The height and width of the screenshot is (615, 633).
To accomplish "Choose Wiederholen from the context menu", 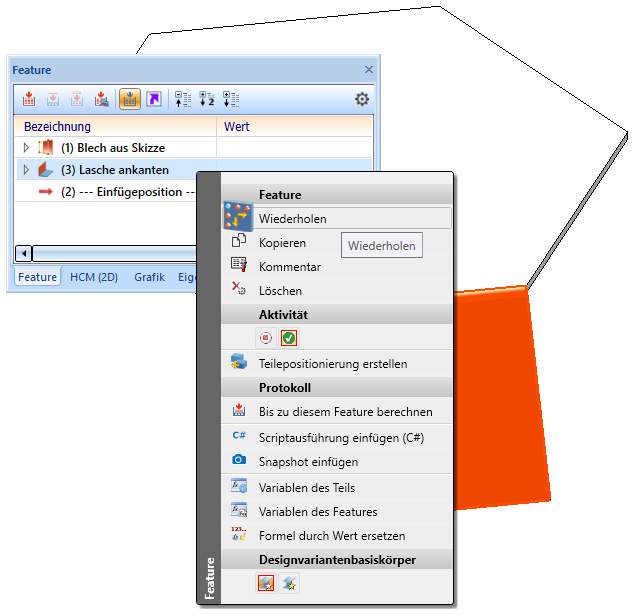I will [337, 218].
